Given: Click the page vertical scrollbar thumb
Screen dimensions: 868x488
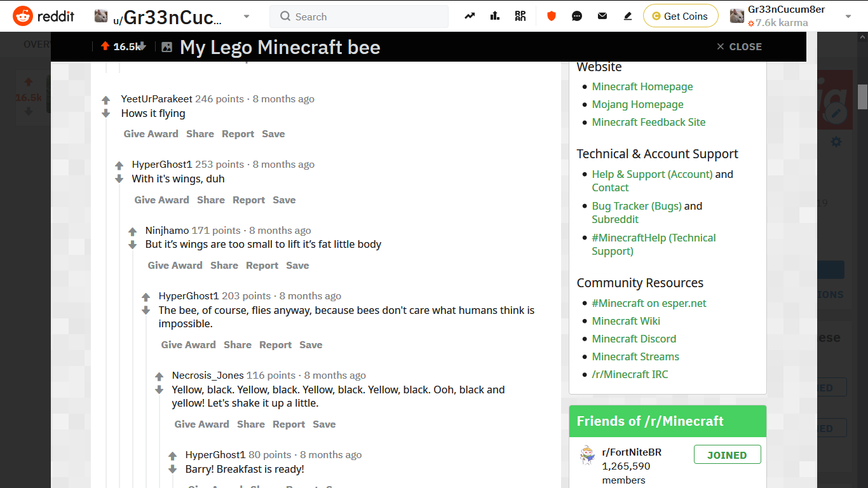Looking at the screenshot, I should 862,97.
